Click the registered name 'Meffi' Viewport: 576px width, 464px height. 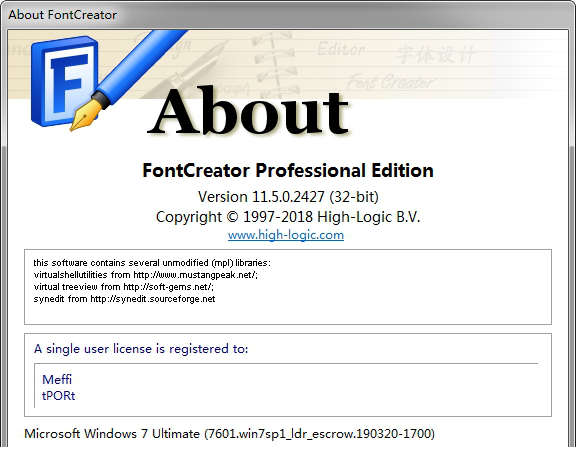point(57,379)
